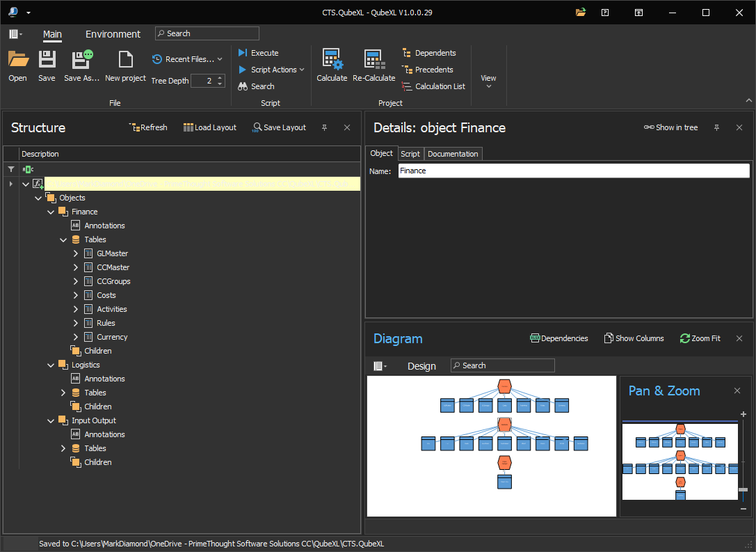This screenshot has height=552, width=756.
Task: Open the Documentation tab in Details
Action: [x=453, y=154]
